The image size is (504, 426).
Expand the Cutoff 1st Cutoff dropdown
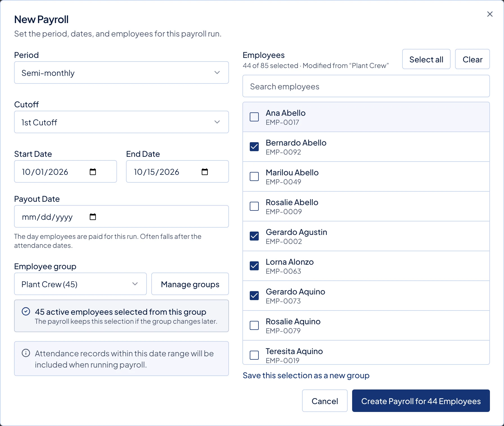121,122
